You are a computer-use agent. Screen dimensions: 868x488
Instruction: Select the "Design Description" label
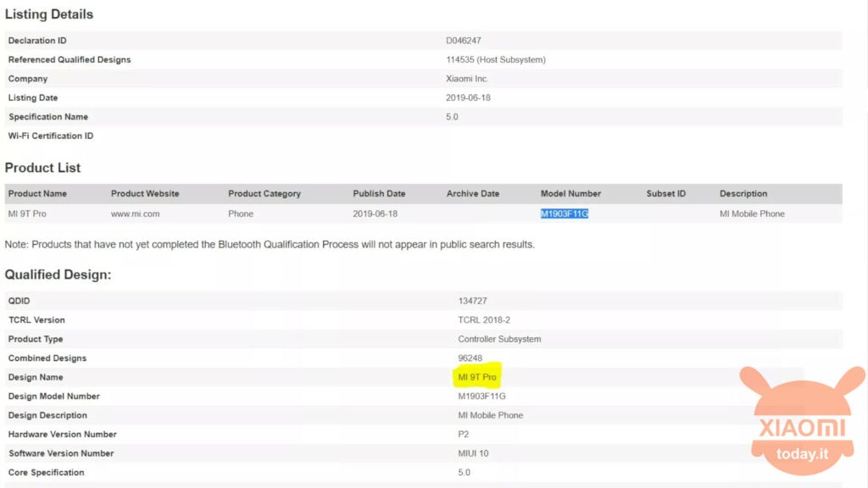pos(47,415)
